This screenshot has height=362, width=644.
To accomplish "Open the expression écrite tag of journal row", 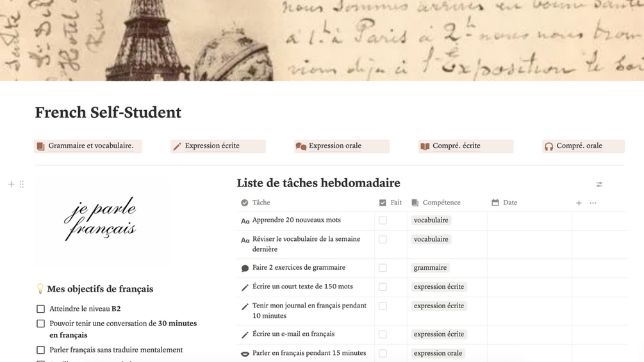I will point(439,306).
